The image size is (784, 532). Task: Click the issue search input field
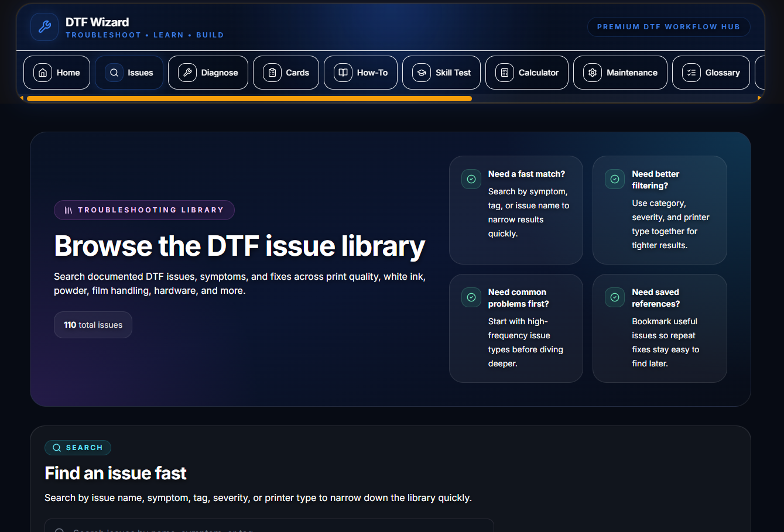pyautogui.click(x=269, y=526)
